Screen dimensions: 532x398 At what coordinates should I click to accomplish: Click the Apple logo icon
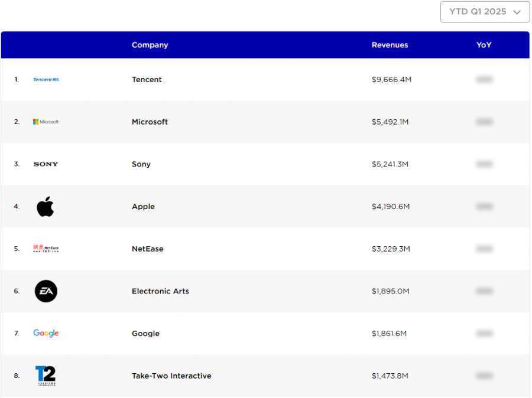46,207
